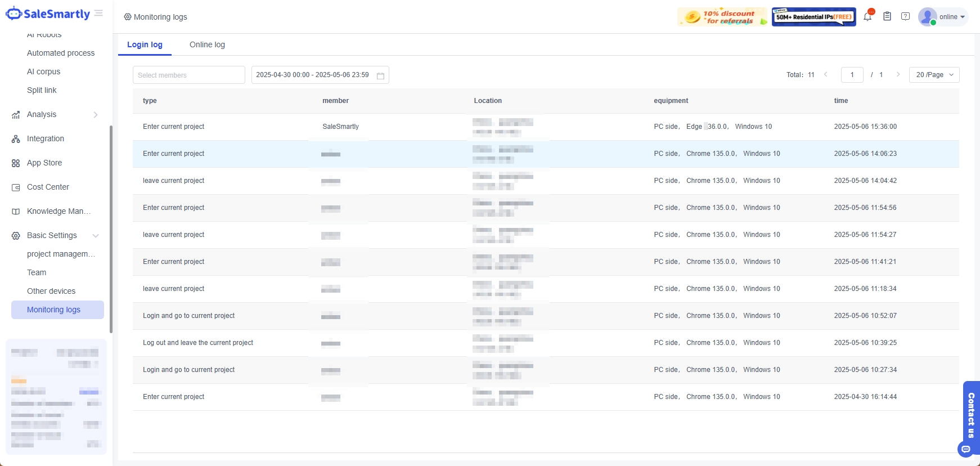Open the 20 /Page size dropdown
Viewport: 980px width, 466px height.
click(934, 75)
